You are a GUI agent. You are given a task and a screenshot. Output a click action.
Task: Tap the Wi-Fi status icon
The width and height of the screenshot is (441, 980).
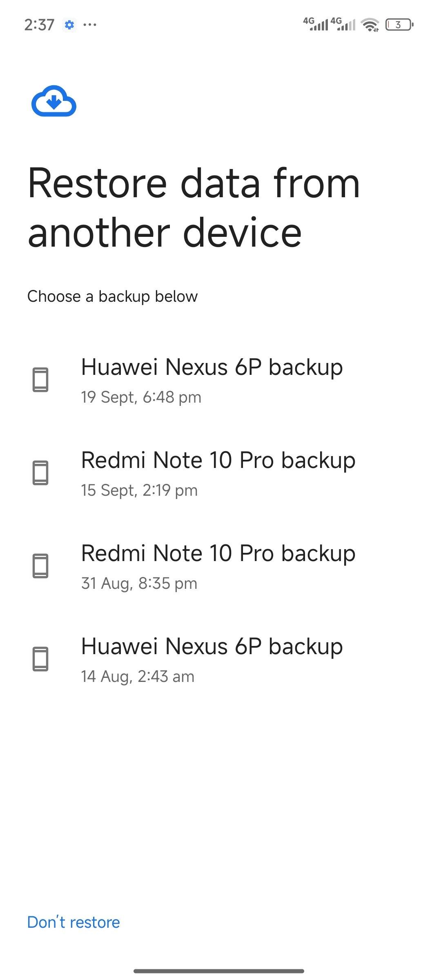pyautogui.click(x=370, y=25)
